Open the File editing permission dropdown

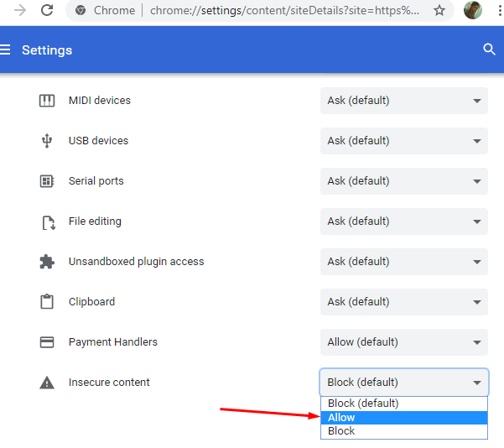click(x=403, y=221)
